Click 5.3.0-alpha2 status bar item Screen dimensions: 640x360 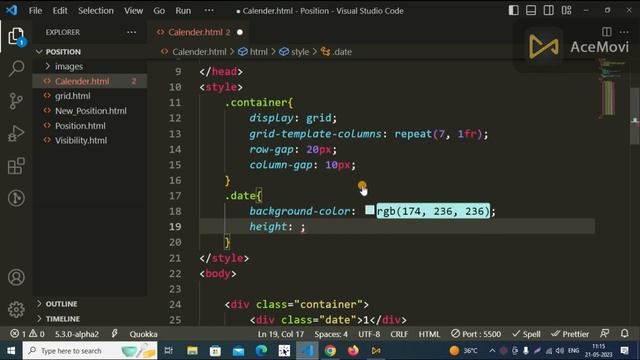77,334
